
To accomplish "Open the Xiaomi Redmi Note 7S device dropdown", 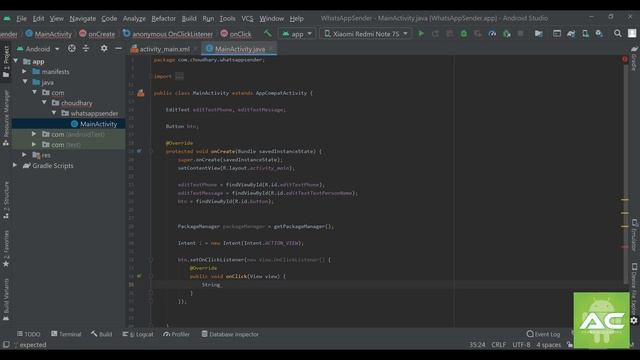I will coord(366,34).
